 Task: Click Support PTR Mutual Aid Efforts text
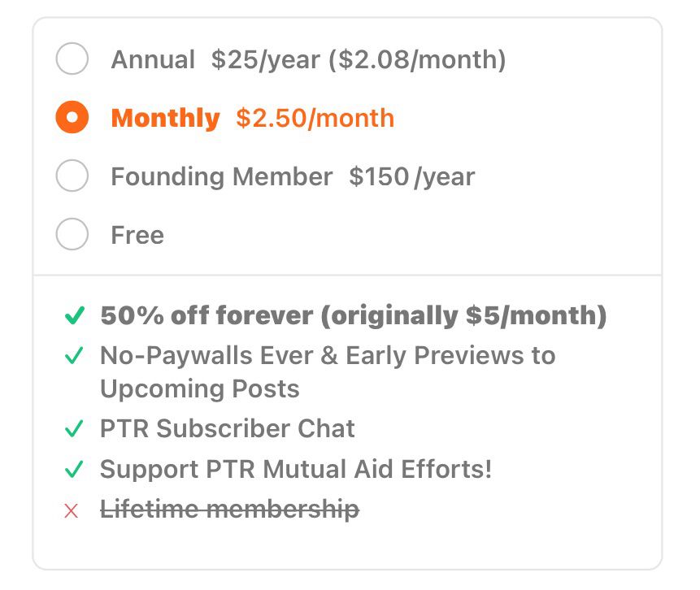point(296,470)
